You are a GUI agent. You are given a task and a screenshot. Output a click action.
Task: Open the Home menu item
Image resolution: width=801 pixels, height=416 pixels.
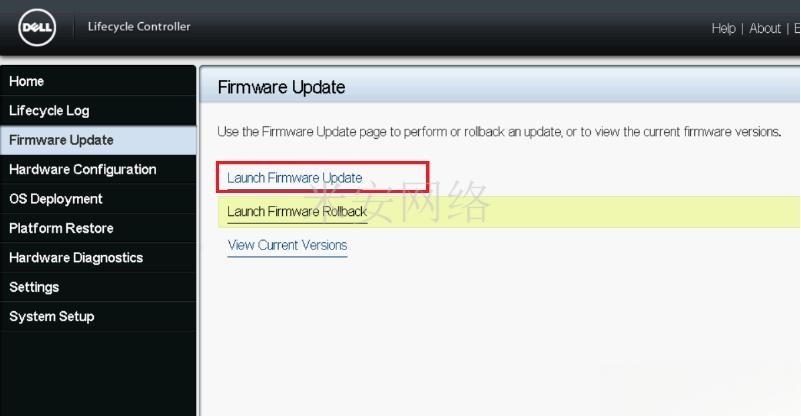point(98,81)
